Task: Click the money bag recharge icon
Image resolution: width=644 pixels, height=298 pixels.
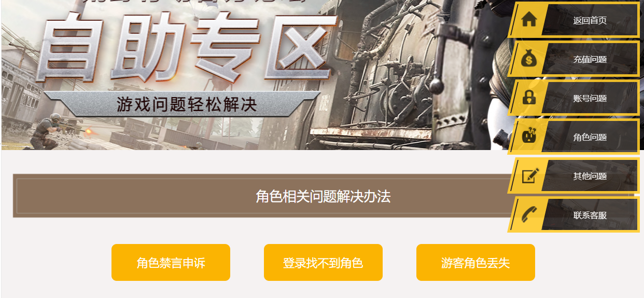Action: click(529, 59)
